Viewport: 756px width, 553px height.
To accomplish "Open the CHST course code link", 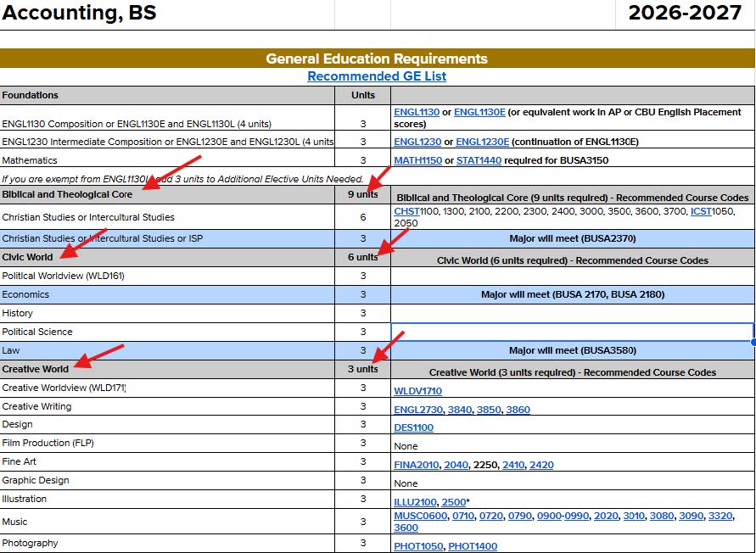I will coord(407,211).
